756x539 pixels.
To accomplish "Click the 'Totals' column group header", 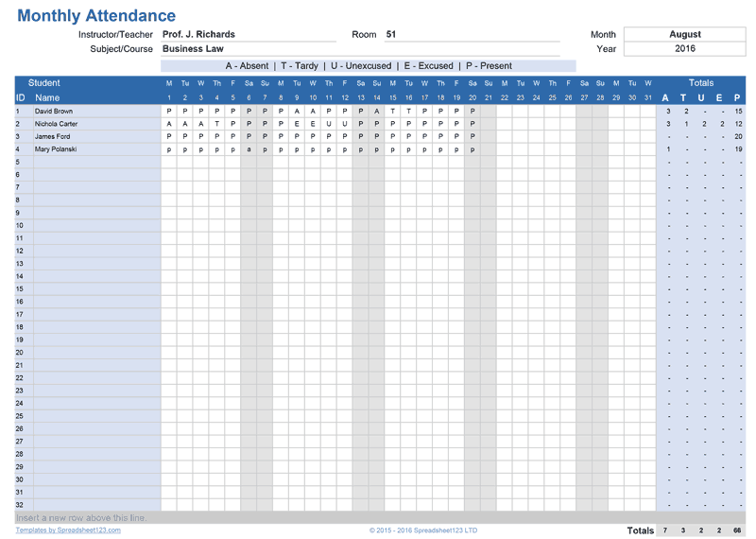I will click(701, 83).
